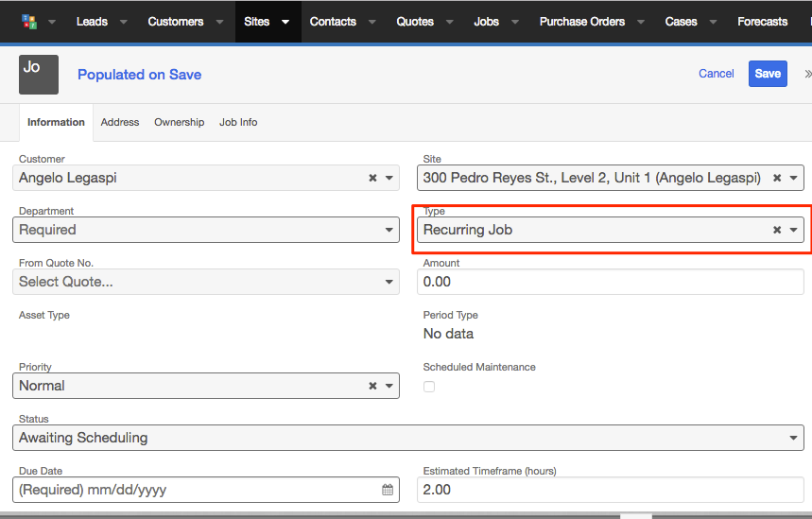Screen dimensions: 812x519
Task: Open the Purchase Orders menu
Action: [x=582, y=21]
